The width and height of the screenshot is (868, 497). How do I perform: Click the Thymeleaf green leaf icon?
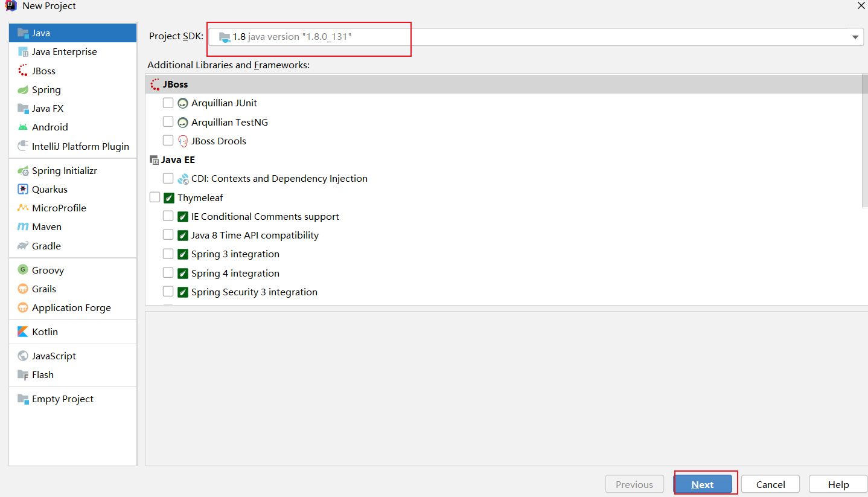pyautogui.click(x=169, y=197)
